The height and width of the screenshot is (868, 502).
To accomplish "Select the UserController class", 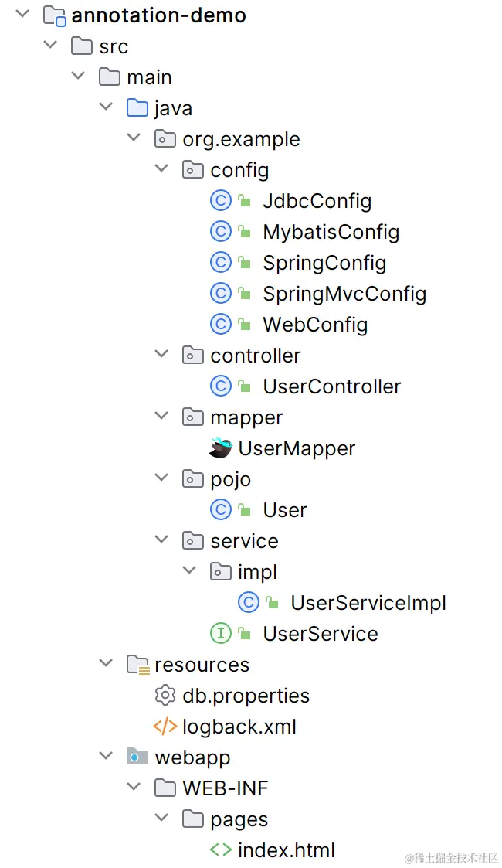I will [x=332, y=386].
